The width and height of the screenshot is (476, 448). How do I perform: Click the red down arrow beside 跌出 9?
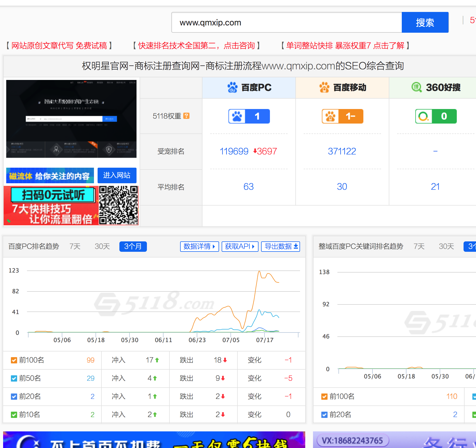pos(223,378)
